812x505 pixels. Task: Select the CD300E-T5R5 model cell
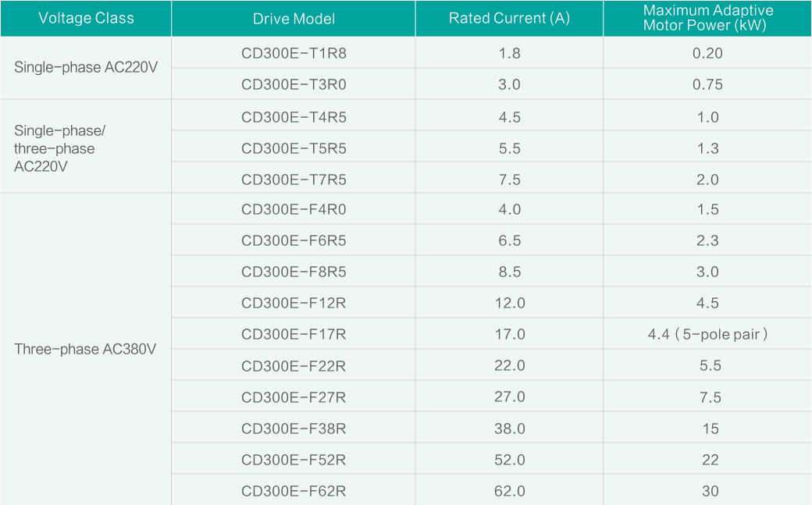pos(294,148)
